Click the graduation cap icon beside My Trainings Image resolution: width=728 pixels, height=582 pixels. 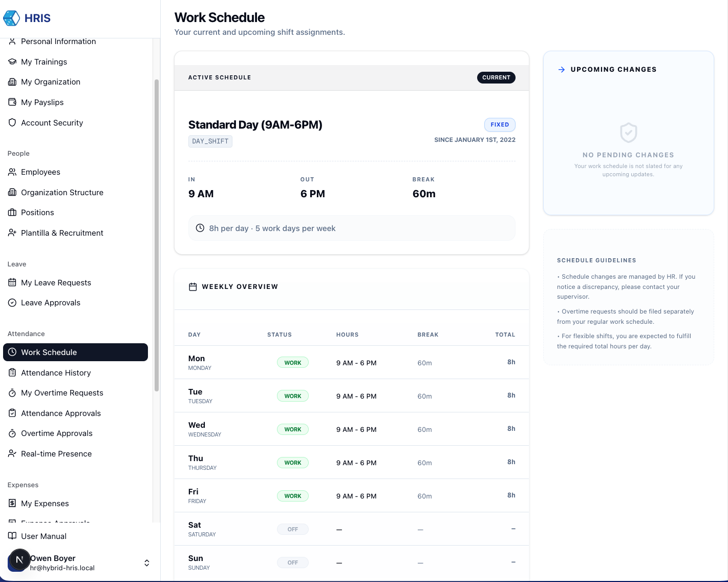12,61
